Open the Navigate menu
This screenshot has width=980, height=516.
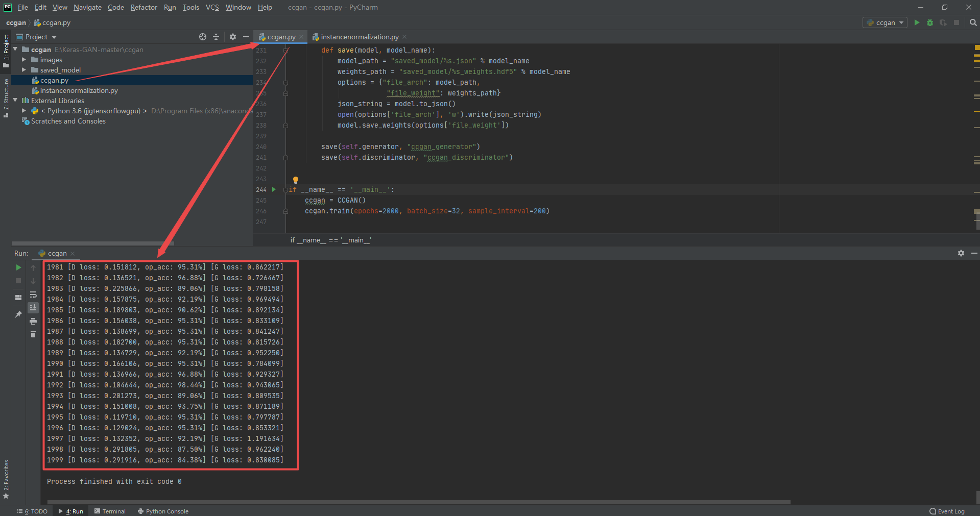(x=87, y=7)
